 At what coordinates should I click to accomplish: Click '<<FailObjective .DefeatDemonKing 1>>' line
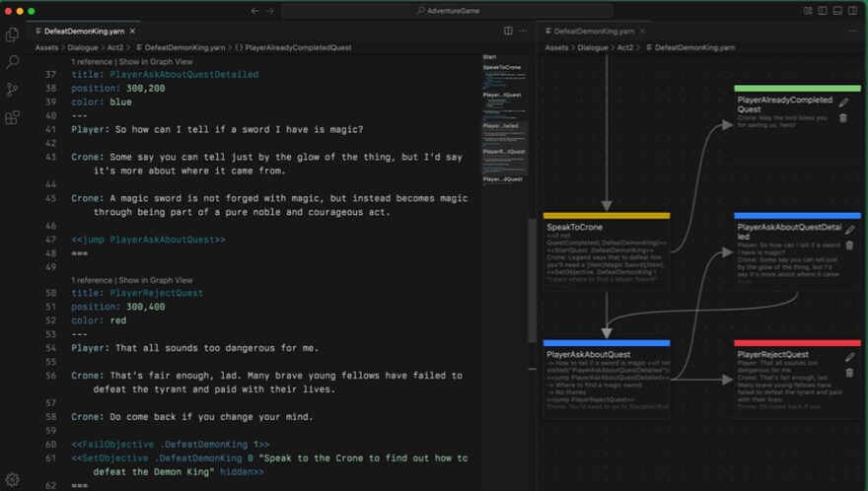pyautogui.click(x=171, y=445)
